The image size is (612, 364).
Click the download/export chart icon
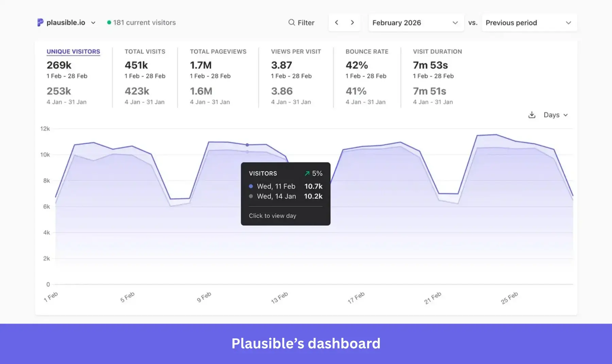[532, 115]
